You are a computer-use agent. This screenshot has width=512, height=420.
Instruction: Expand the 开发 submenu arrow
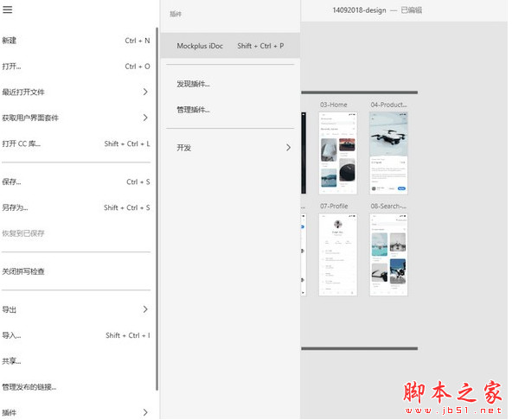[288, 148]
